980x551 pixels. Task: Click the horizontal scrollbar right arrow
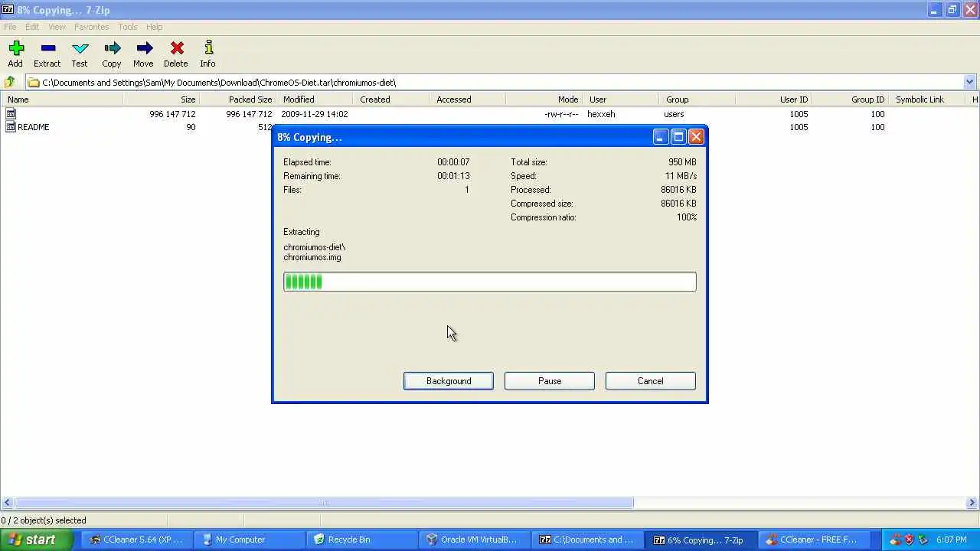coord(972,503)
